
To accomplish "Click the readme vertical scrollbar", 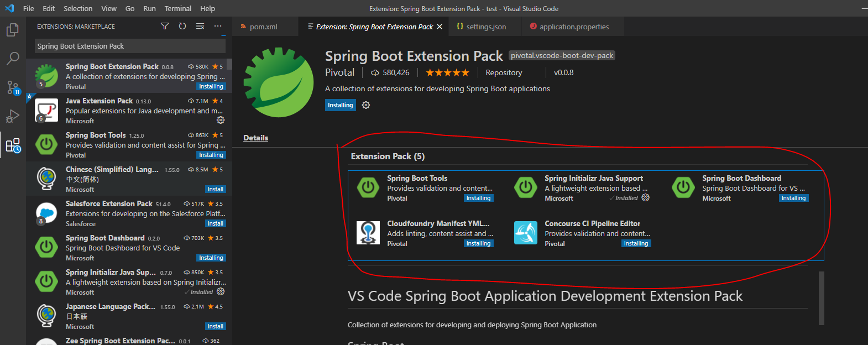I will click(822, 297).
